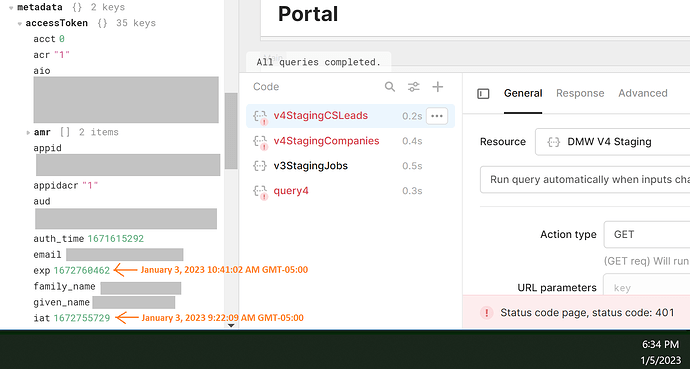690x369 pixels.
Task: Open the v4StagingCSLeads three-dot menu
Action: [x=437, y=116]
